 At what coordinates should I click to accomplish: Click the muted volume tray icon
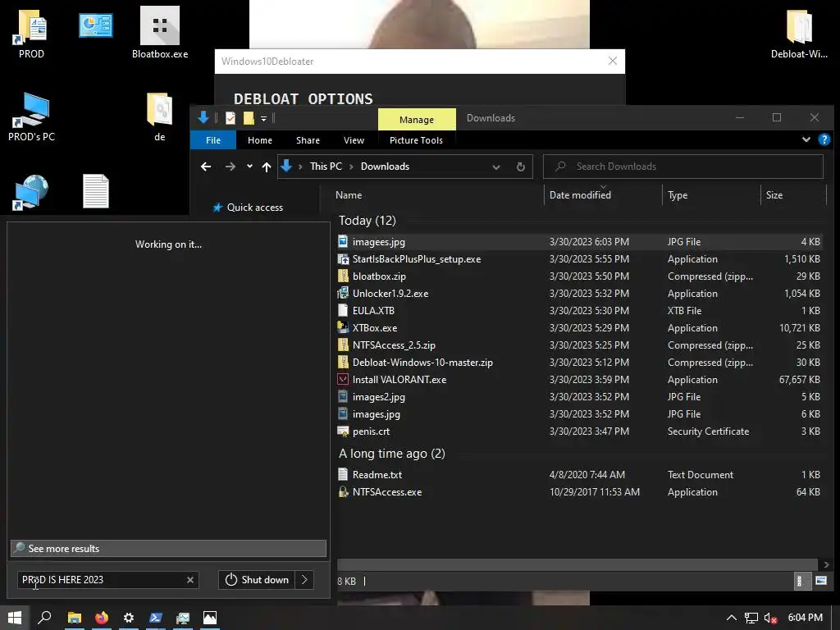coord(770,619)
